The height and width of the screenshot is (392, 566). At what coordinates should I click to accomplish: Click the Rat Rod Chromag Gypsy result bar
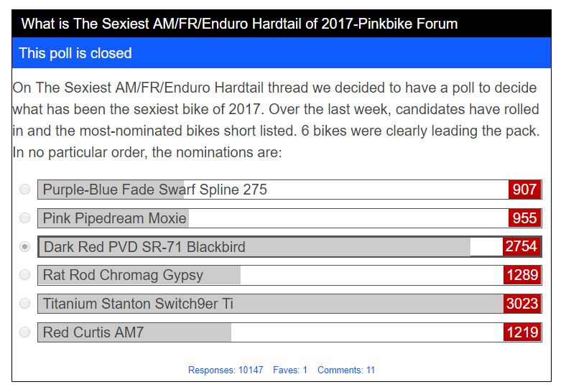point(273,275)
